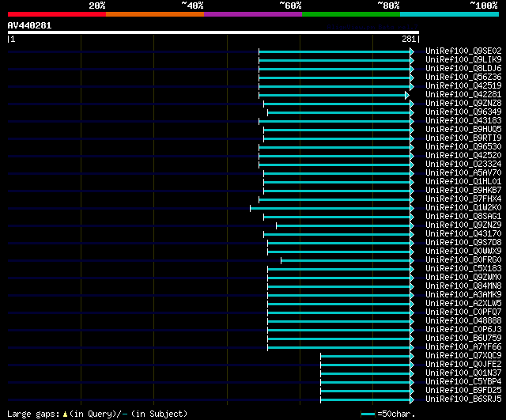This screenshot has height=420, width=506.
Task: Click the orange ~40% identity legend segment
Action: [x=155, y=14]
